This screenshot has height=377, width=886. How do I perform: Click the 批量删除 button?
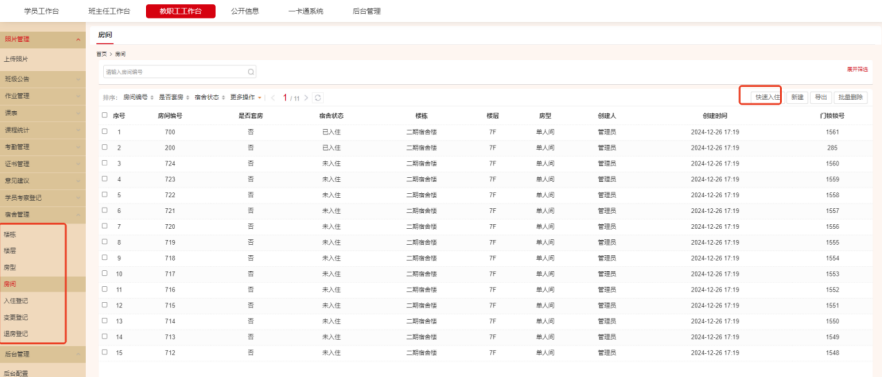tap(850, 97)
